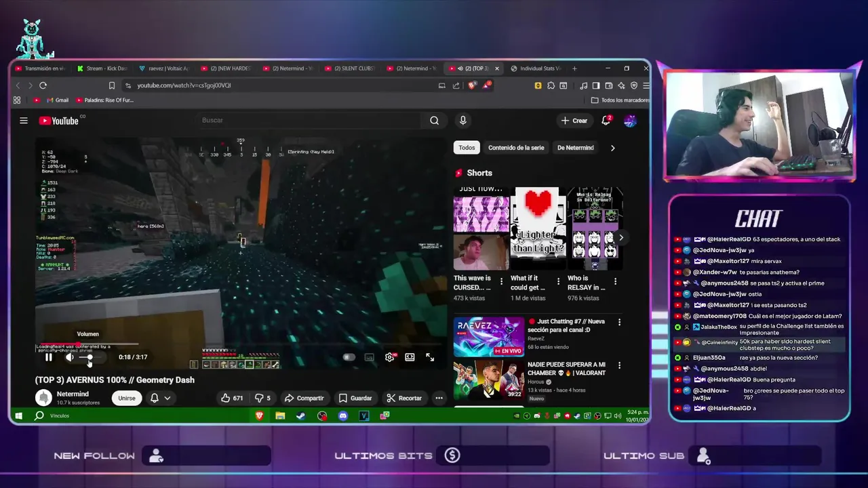Open the YouTube hamburger guide menu
Image resolution: width=868 pixels, height=488 pixels.
click(x=24, y=121)
